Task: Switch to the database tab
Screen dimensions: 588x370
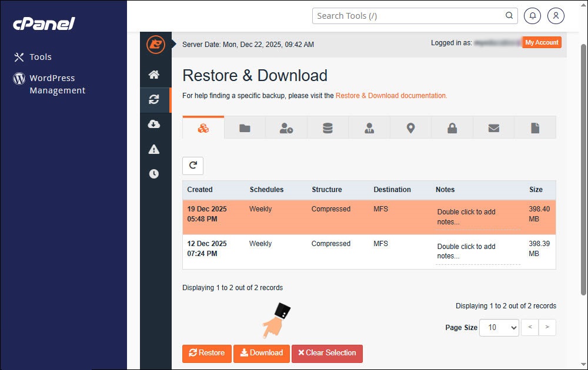Action: (x=328, y=128)
